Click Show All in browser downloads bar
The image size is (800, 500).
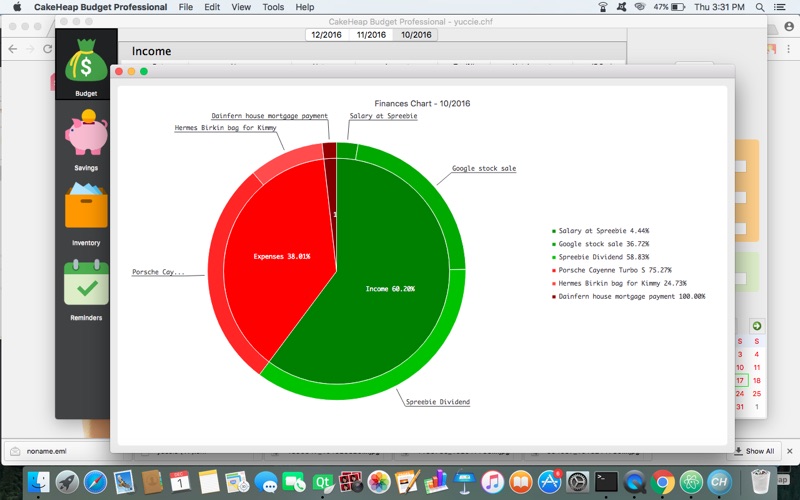point(754,451)
